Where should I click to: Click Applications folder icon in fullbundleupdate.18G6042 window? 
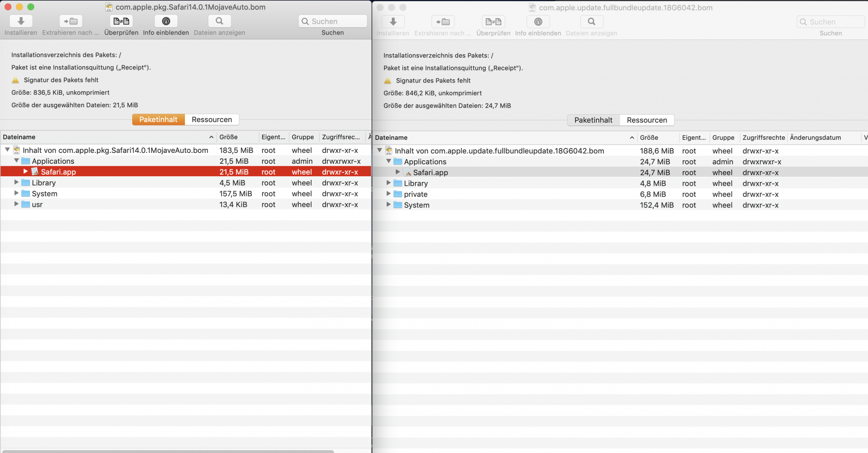click(398, 162)
